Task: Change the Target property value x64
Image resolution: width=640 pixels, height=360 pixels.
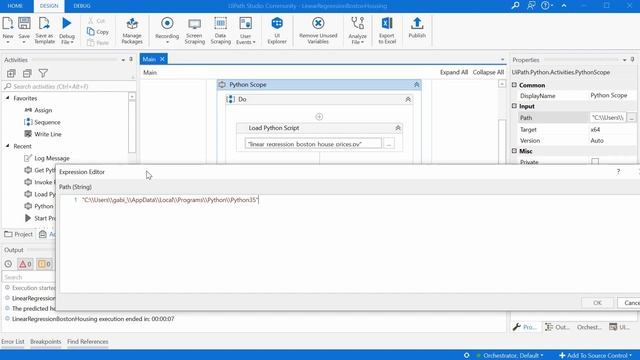Action: click(x=612, y=129)
